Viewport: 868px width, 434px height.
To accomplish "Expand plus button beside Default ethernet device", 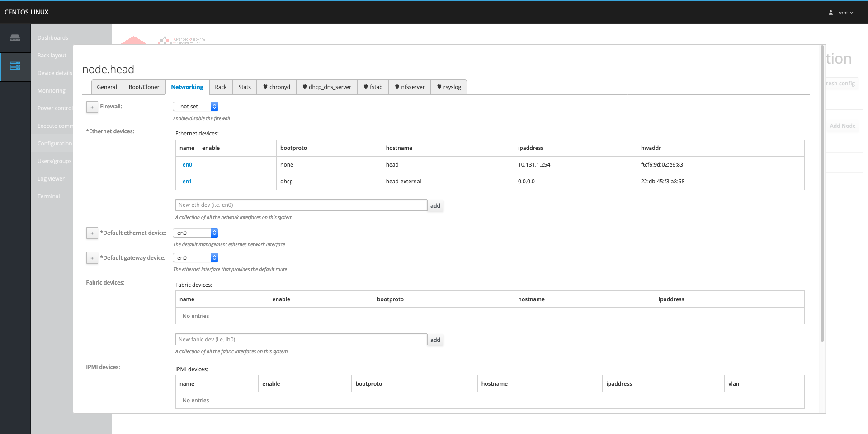I will [x=92, y=233].
